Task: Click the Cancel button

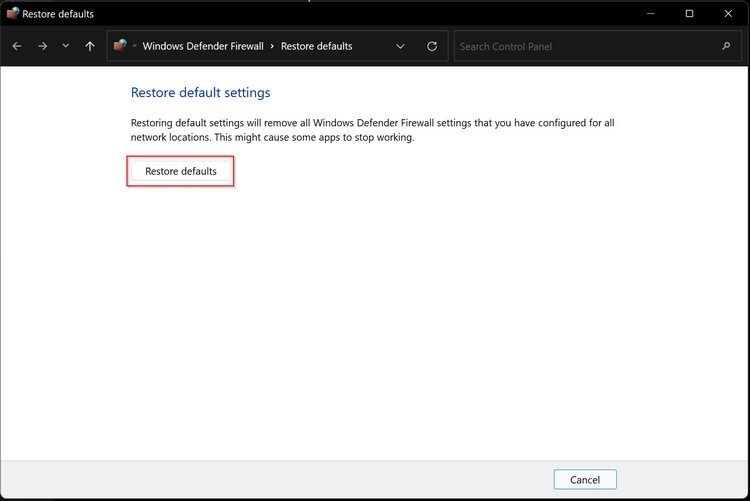Action: click(x=585, y=479)
